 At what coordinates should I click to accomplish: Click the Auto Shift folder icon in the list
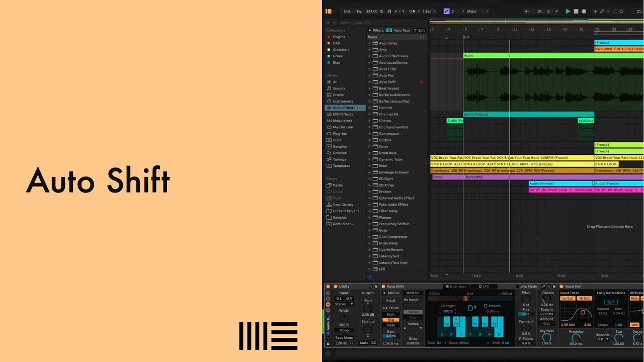click(x=375, y=82)
